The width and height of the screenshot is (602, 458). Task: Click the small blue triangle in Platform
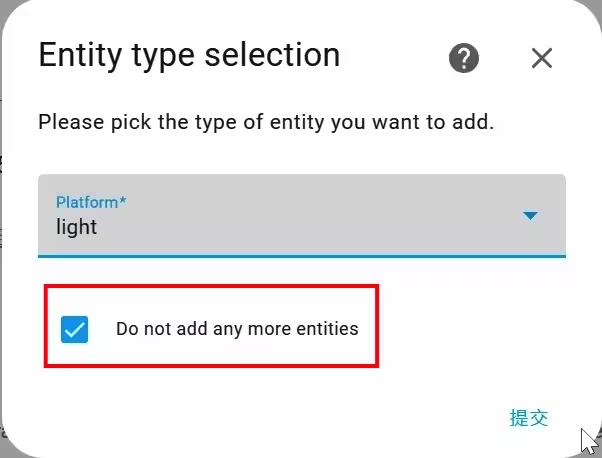click(x=530, y=216)
